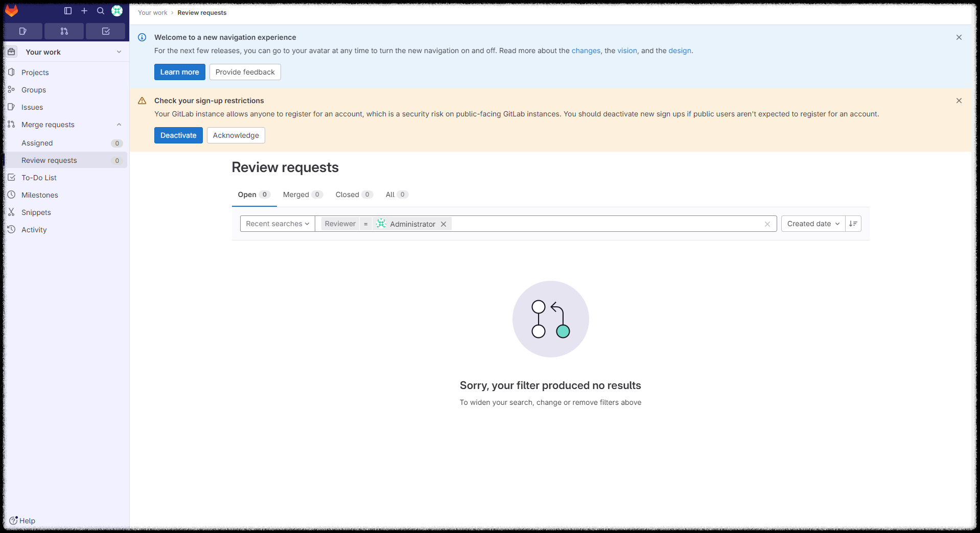Click the Learn more button
This screenshot has width=980, height=533.
[179, 72]
